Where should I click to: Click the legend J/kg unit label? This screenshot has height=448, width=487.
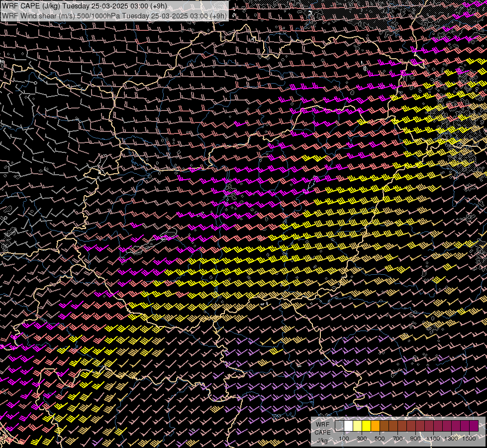click(x=322, y=441)
